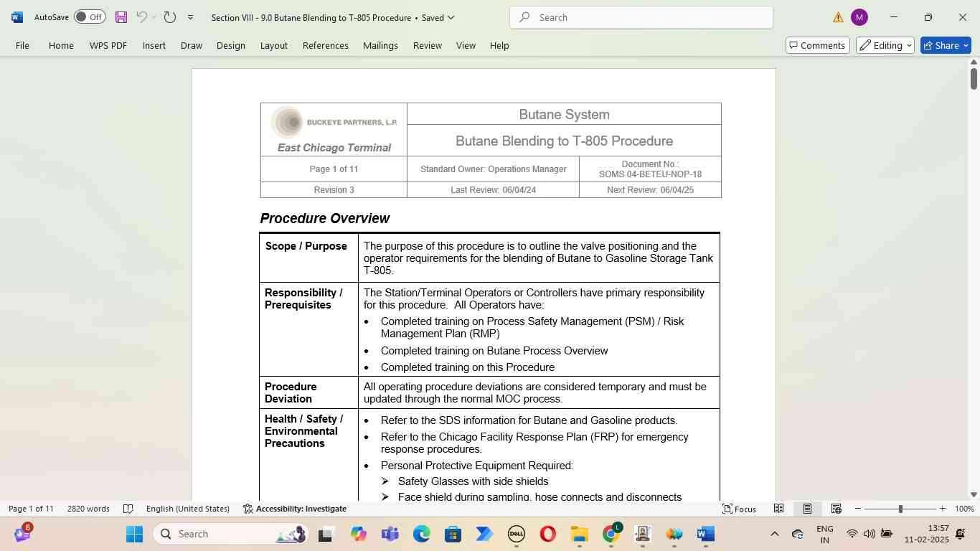Open the Help tab
The image size is (980, 551).
499,45
